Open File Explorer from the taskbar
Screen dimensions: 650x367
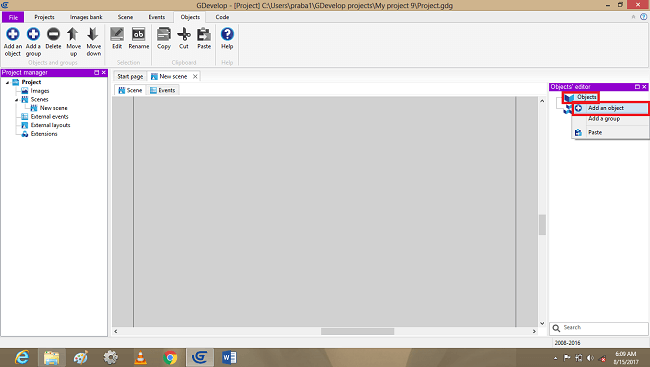click(51, 357)
